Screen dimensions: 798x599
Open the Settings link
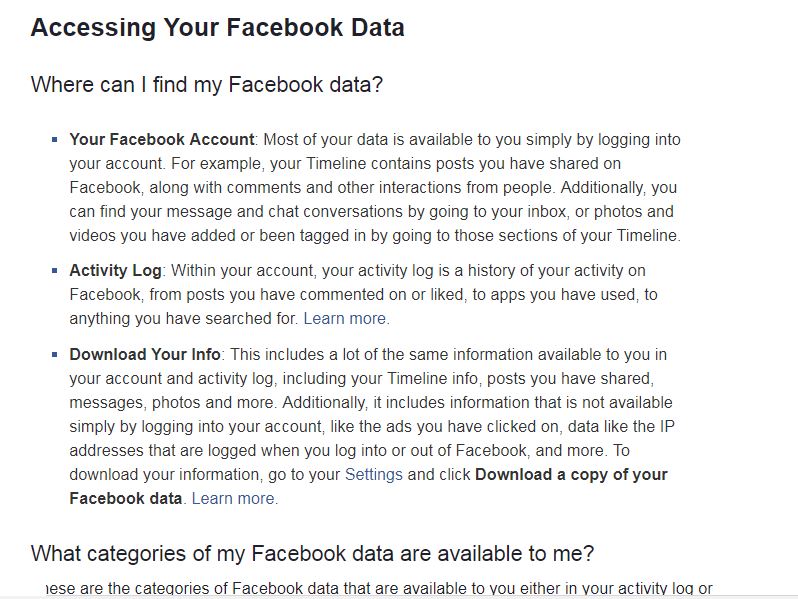[x=373, y=474]
